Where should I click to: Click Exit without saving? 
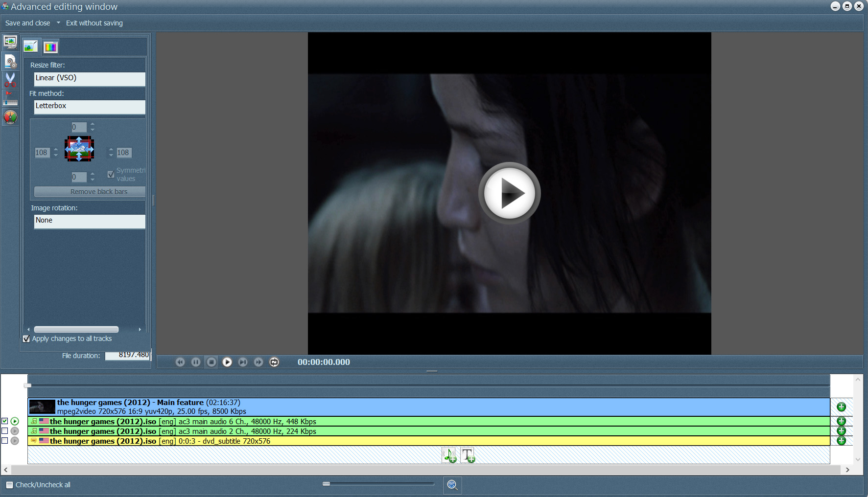[x=94, y=23]
